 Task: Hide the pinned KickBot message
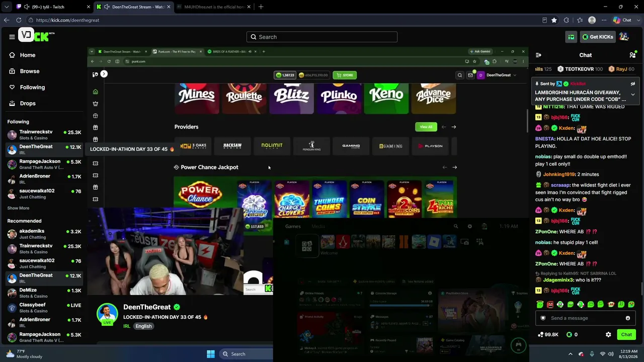[x=633, y=84]
